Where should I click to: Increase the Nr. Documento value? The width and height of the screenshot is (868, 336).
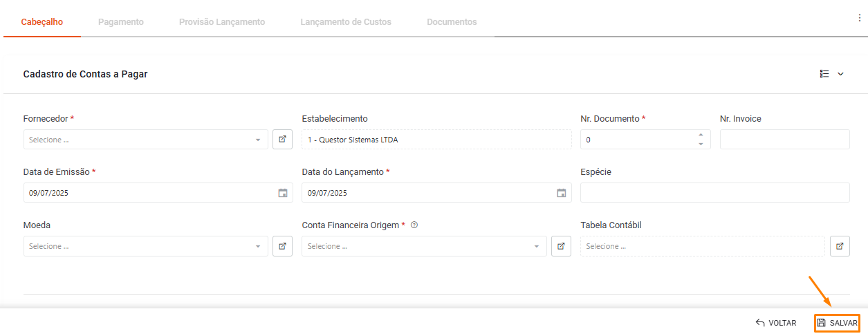click(701, 135)
